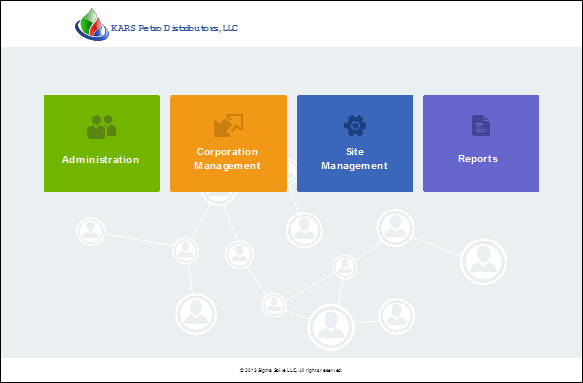Click the Sigma Solve copyright footer text

click(x=291, y=370)
